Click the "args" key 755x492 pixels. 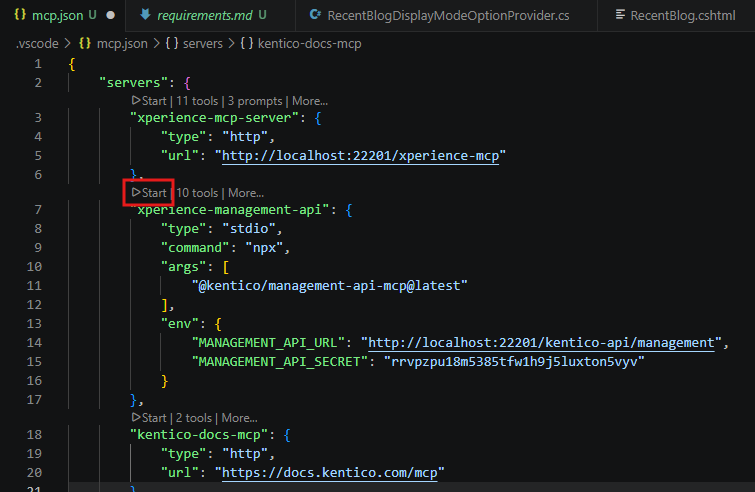(x=183, y=267)
